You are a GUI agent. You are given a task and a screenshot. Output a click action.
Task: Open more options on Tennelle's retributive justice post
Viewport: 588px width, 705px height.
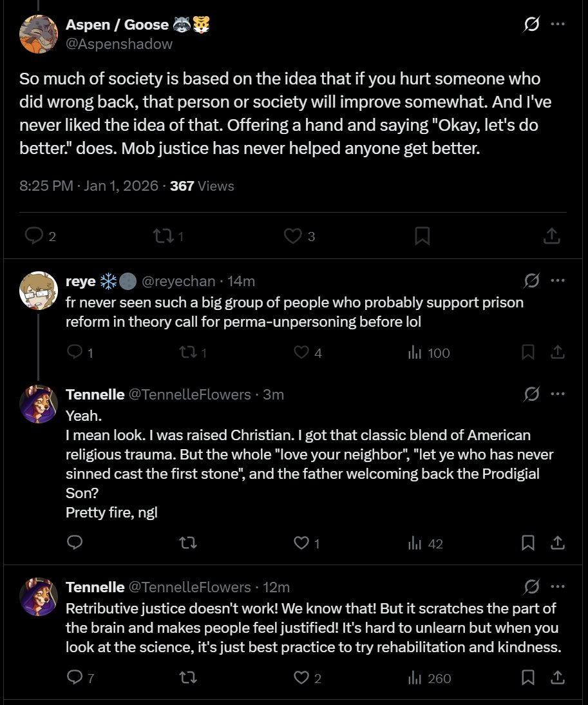point(558,587)
